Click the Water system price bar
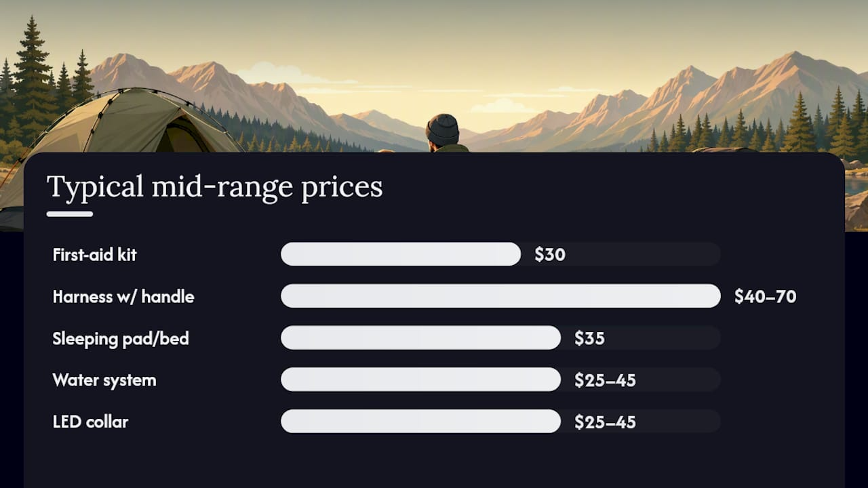 click(420, 380)
